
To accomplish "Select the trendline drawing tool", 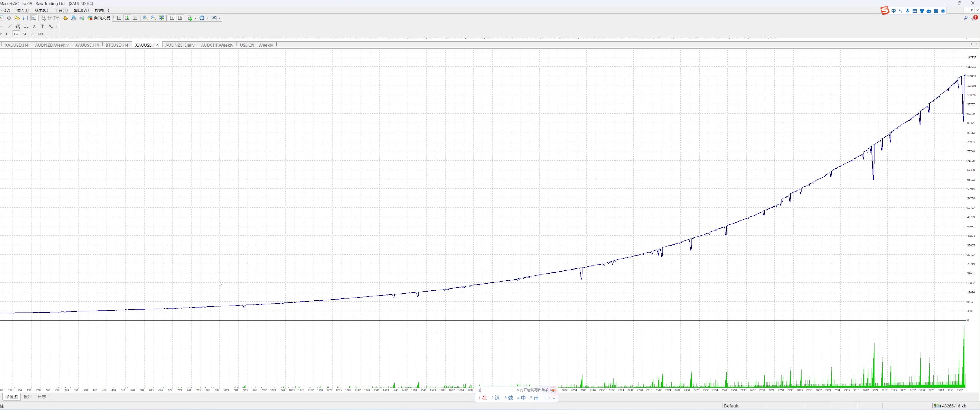I will pyautogui.click(x=9, y=26).
